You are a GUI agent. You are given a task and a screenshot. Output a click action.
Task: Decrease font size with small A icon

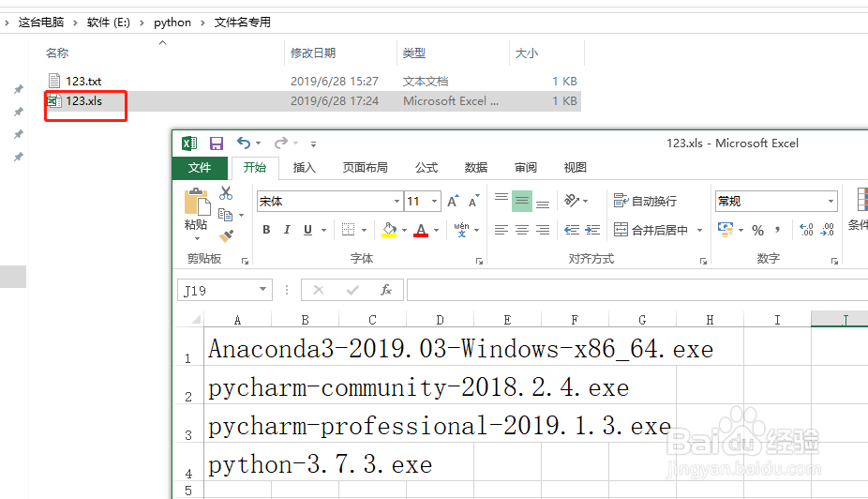point(474,201)
